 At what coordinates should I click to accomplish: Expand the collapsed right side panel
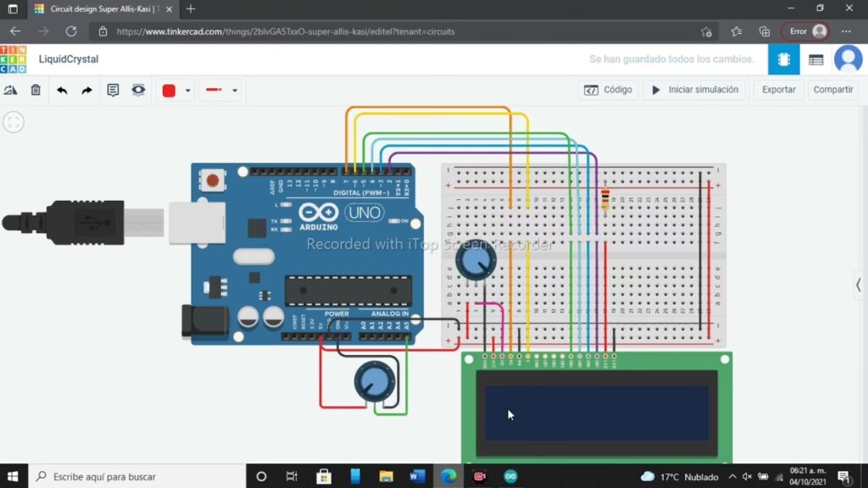(x=858, y=286)
